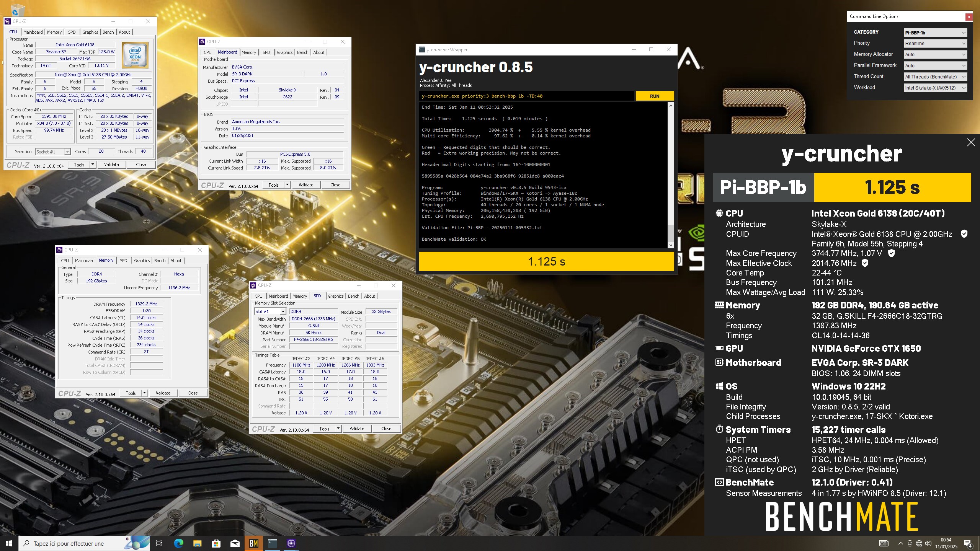Open Tools dropdown arrow in the CPU-Z SPD window
The width and height of the screenshot is (980, 551).
tap(338, 429)
